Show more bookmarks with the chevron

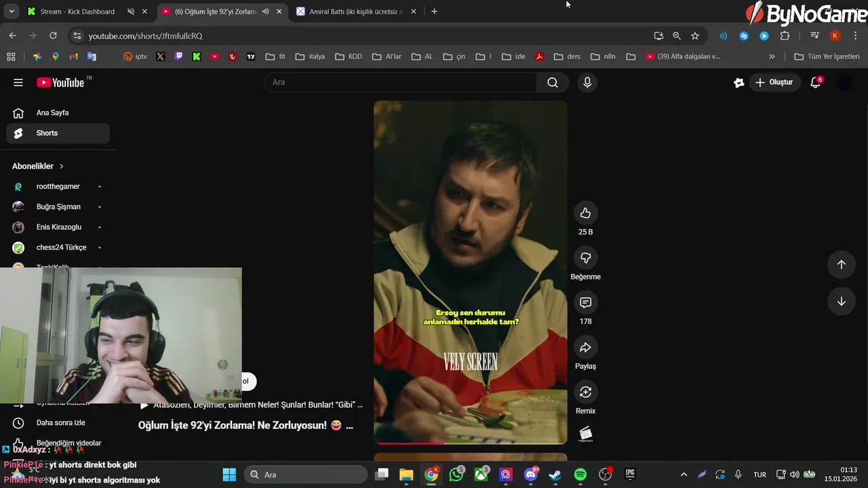[772, 56]
